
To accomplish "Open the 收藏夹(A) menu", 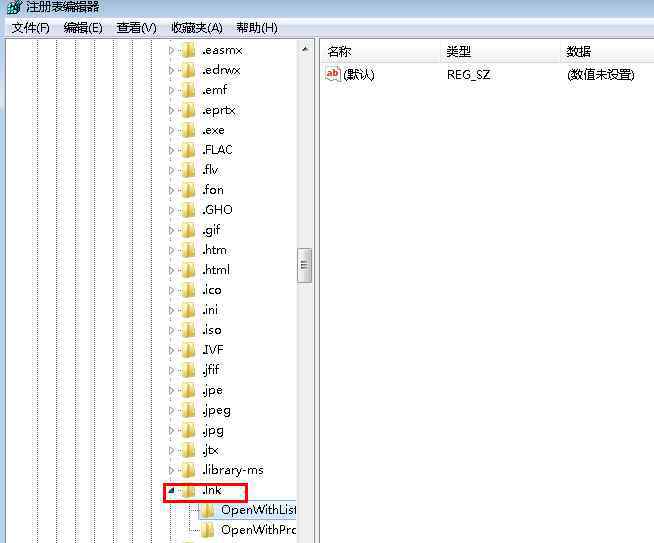I will (x=196, y=28).
